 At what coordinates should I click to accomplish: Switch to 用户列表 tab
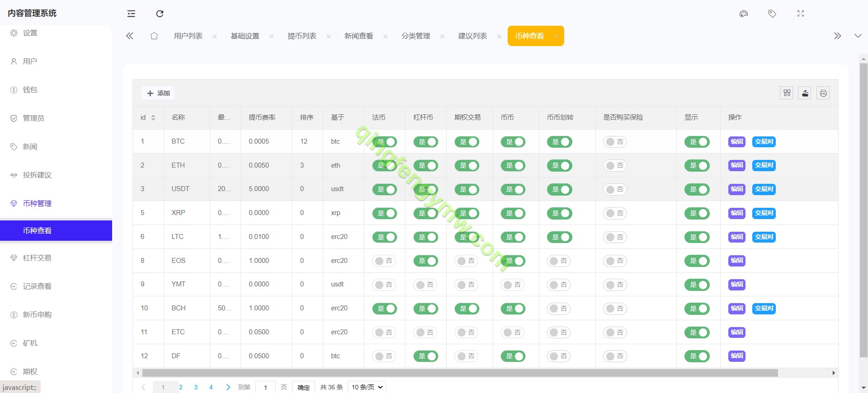[188, 36]
